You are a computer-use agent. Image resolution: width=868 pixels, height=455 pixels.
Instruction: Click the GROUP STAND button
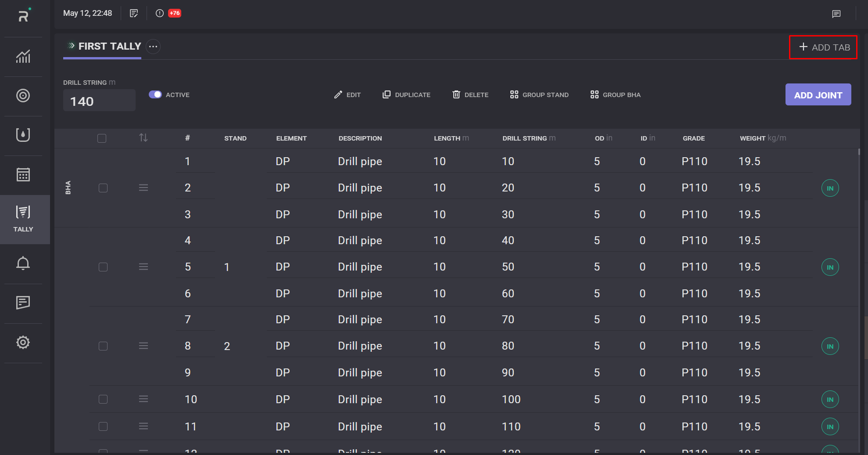[539, 95]
